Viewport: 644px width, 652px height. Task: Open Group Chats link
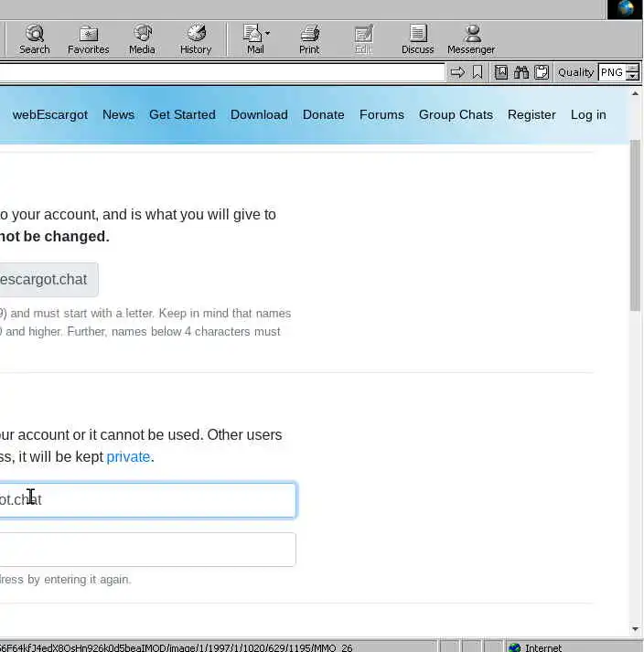point(456,115)
